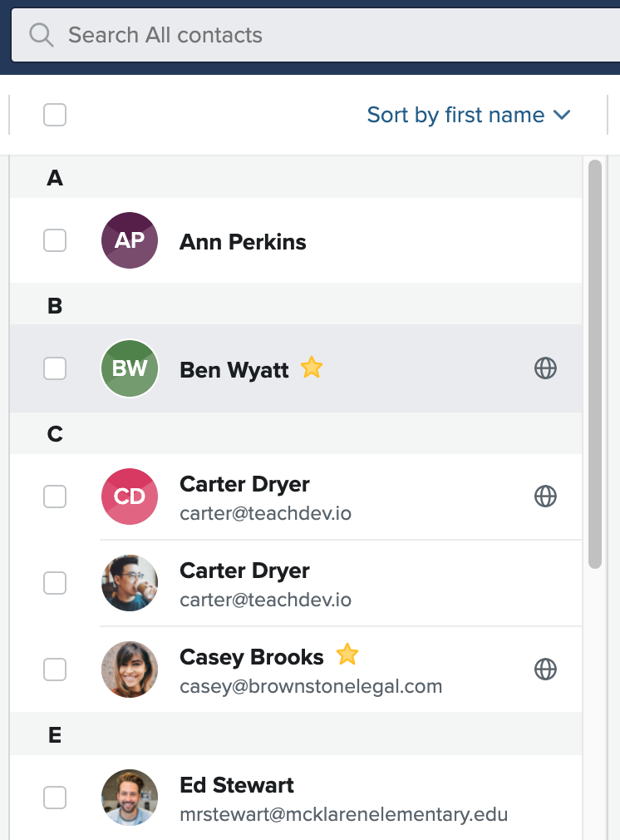Click the chevron next to Sort by first name
Image resolution: width=620 pixels, height=840 pixels.
pos(562,115)
